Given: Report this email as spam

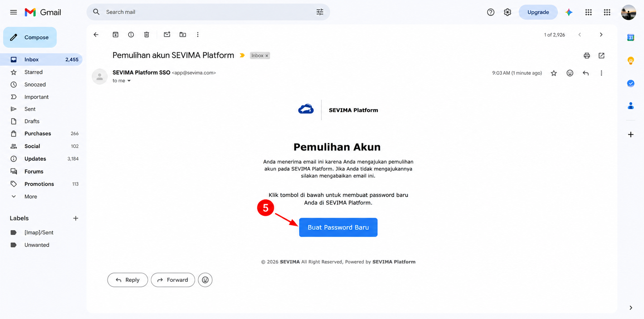Looking at the screenshot, I should tap(131, 35).
